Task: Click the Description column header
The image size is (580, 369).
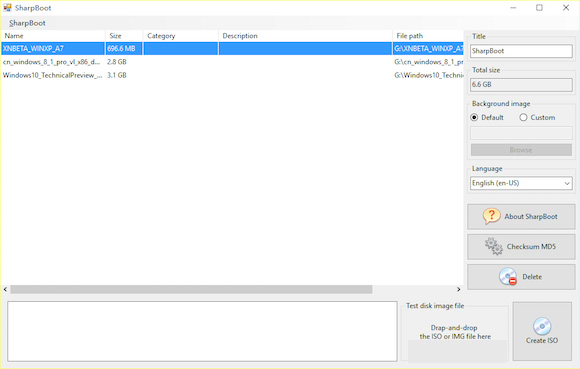Action: 305,36
